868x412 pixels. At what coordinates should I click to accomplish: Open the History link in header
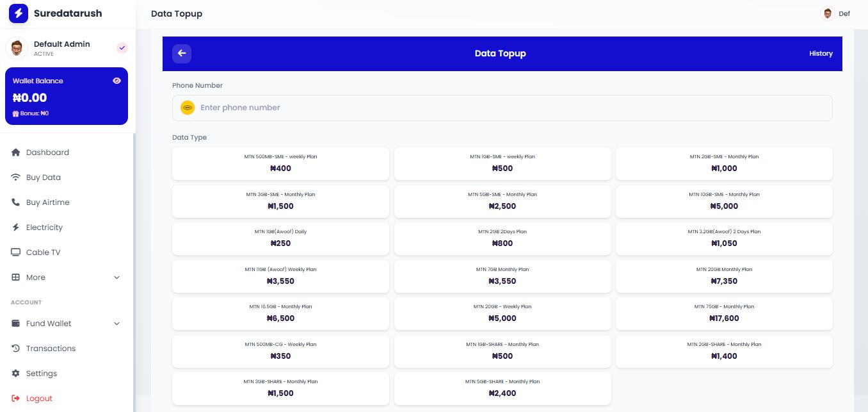(821, 54)
